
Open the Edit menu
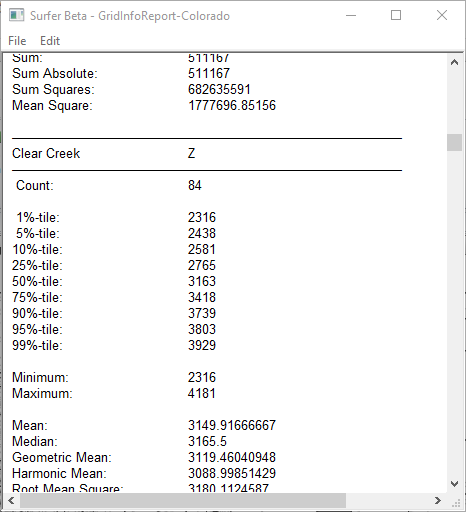(50, 41)
